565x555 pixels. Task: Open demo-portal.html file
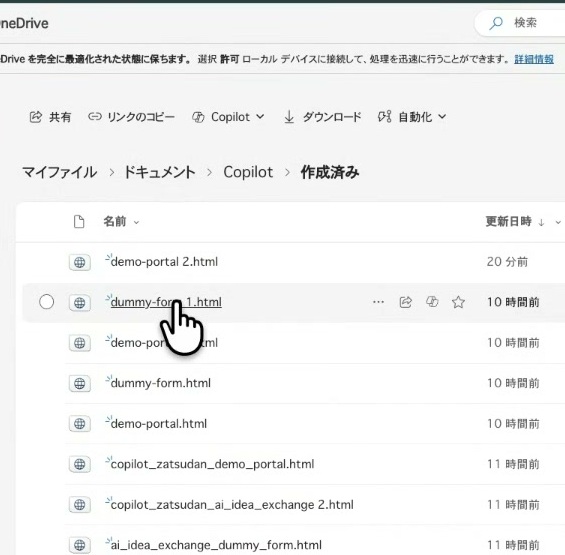(x=159, y=423)
